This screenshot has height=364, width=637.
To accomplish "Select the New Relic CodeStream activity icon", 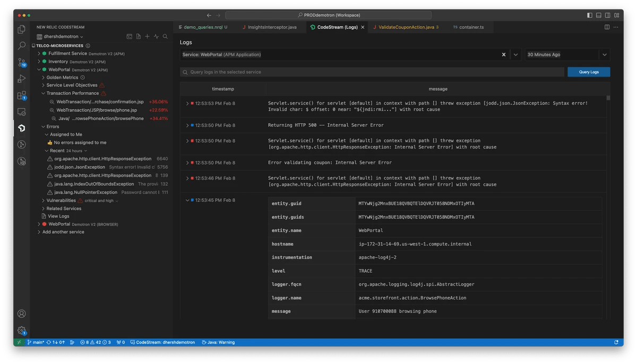I will pos(22,128).
